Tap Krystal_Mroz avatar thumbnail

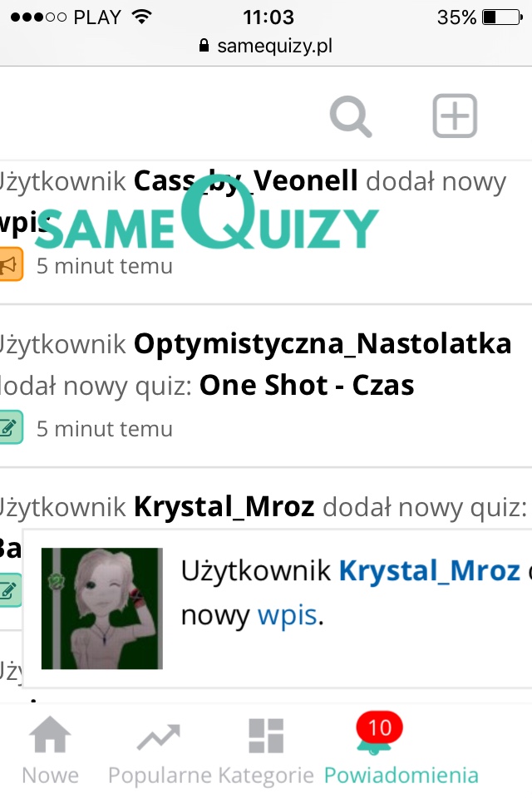click(x=101, y=608)
